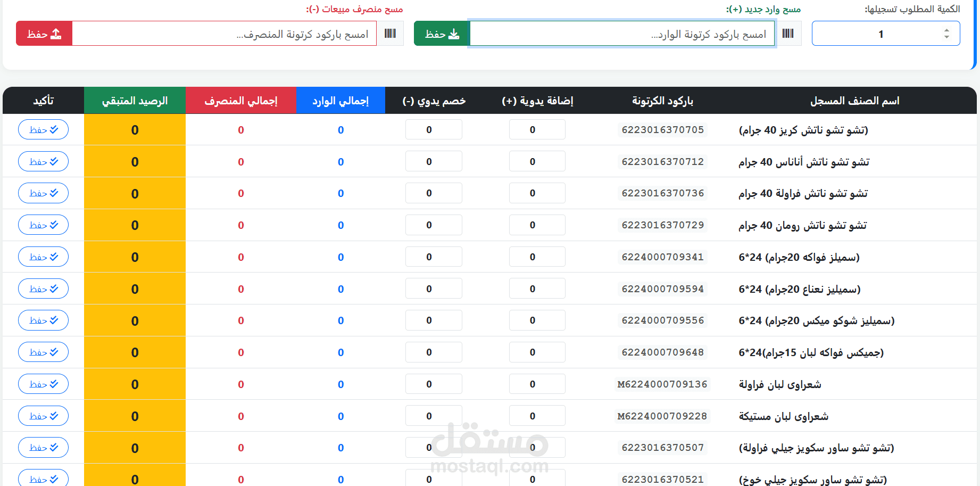Click barcode icon beside sales-out scan field
The width and height of the screenshot is (980, 486).
390,34
